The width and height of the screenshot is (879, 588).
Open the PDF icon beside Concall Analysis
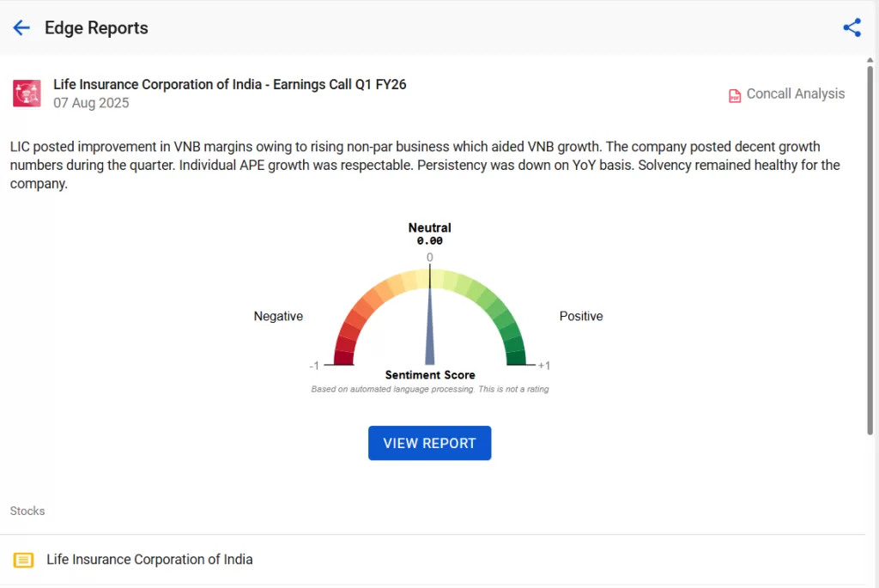735,95
